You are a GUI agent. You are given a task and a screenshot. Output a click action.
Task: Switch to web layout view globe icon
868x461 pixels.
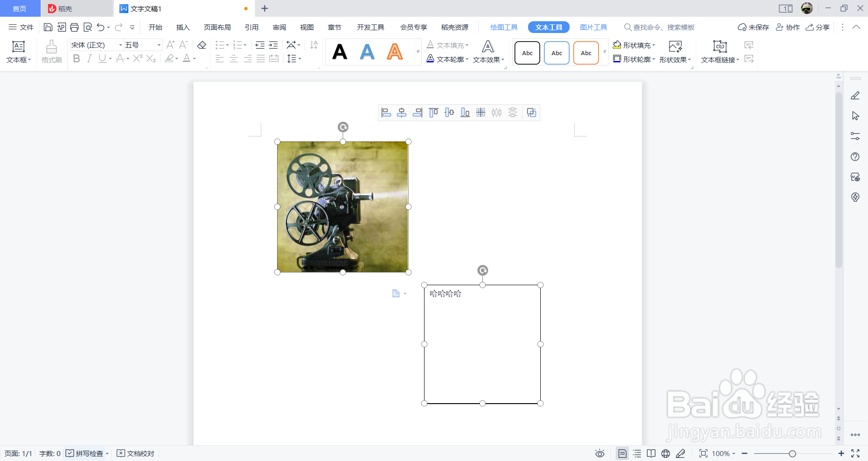pos(666,453)
